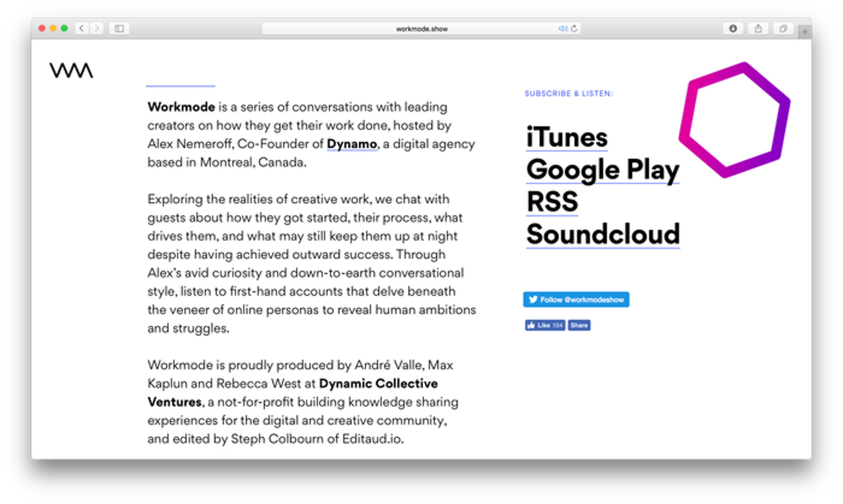Click the Workmode zigzag logo
Viewport: 843px width, 504px height.
click(x=71, y=71)
